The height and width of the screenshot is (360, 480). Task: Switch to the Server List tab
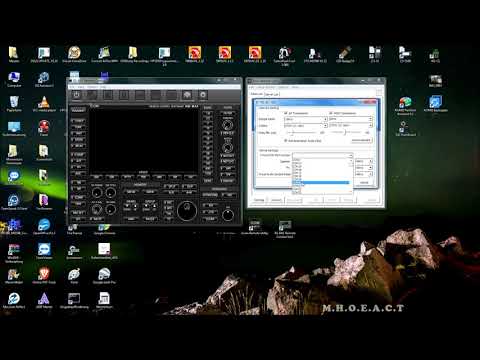271,94
